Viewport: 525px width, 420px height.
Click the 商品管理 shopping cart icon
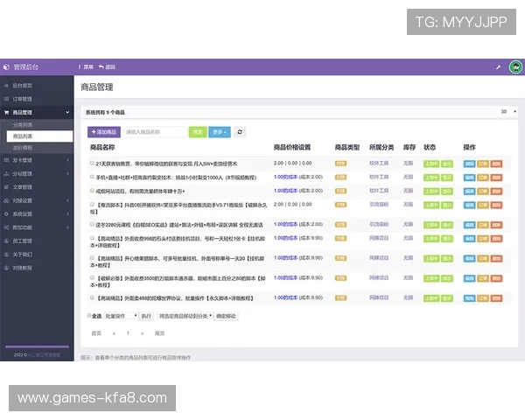click(x=6, y=113)
